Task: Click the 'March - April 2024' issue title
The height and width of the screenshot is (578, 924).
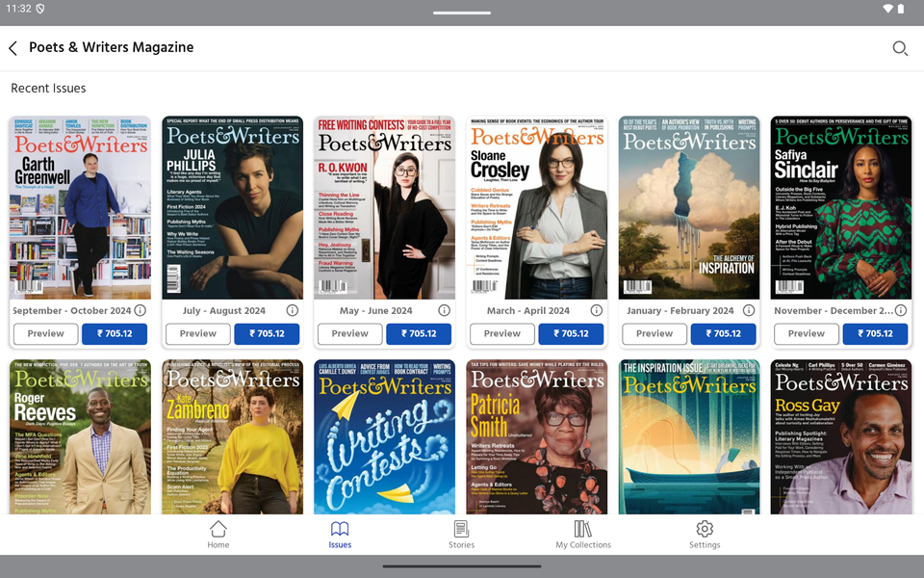Action: pyautogui.click(x=528, y=311)
